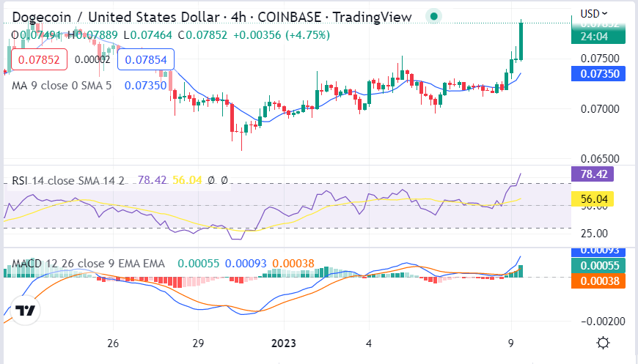The width and height of the screenshot is (638, 364).
Task: Click the 0.07500 price axis label
Action: [x=600, y=59]
